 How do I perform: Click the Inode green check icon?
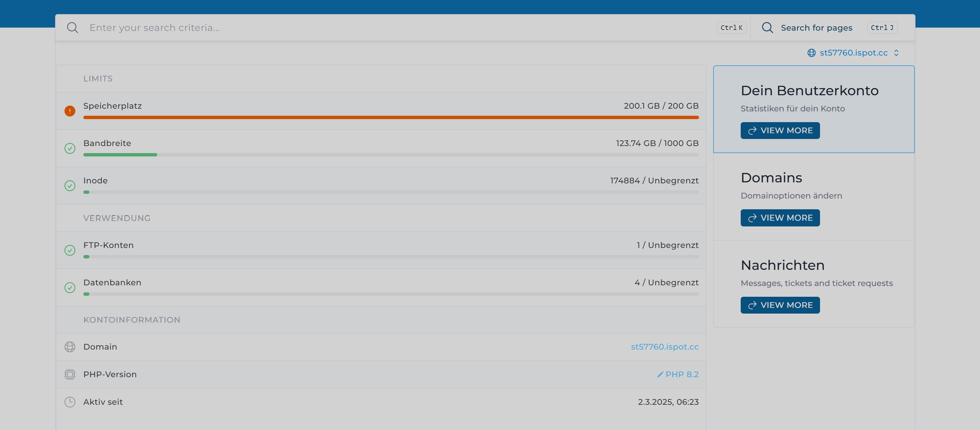click(70, 185)
